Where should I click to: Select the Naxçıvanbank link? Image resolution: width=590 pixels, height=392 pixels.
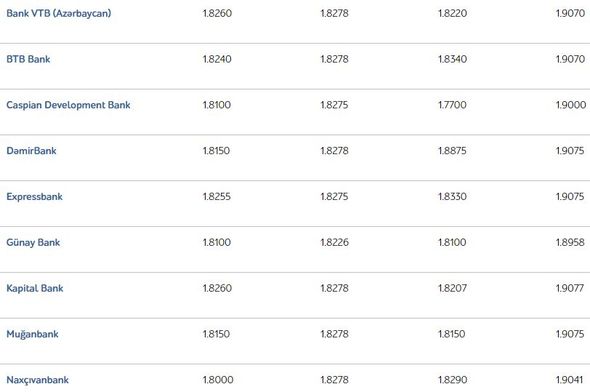(37, 380)
